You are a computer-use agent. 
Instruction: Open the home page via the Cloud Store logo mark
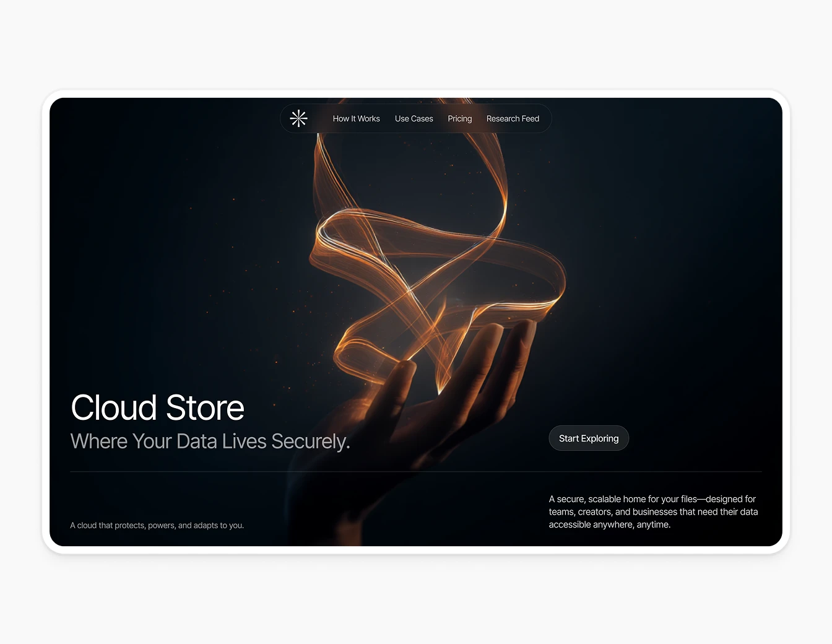tap(299, 118)
